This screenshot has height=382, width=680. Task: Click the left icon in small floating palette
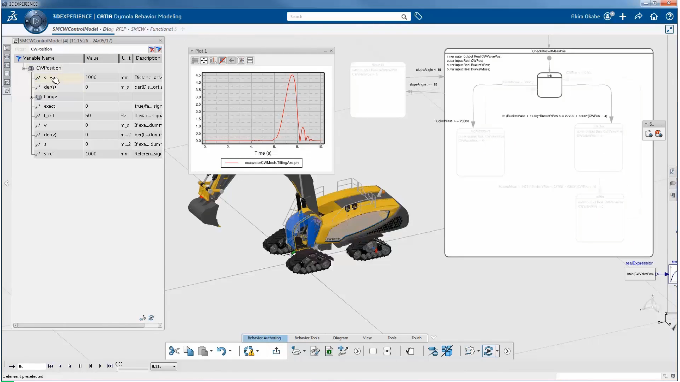point(649,134)
